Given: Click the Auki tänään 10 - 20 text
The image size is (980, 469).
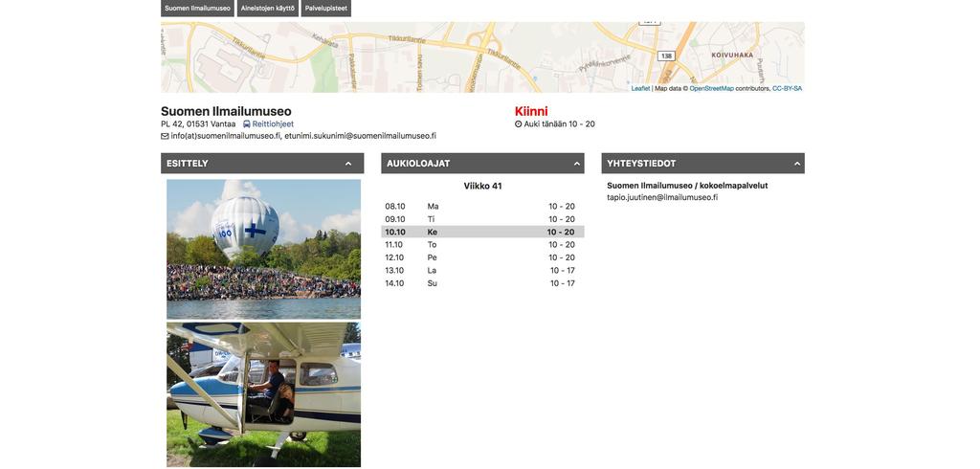Looking at the screenshot, I should click(x=559, y=124).
